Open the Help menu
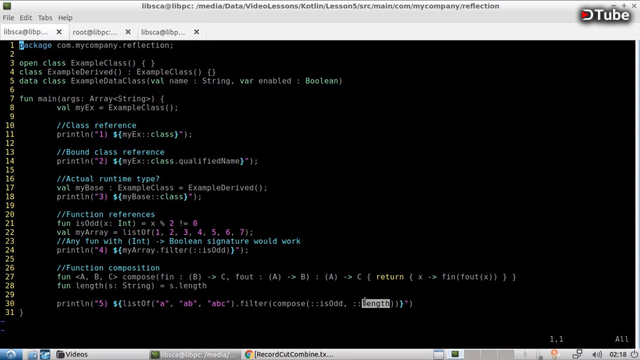Image resolution: width=640 pixels, height=360 pixels. click(x=65, y=18)
